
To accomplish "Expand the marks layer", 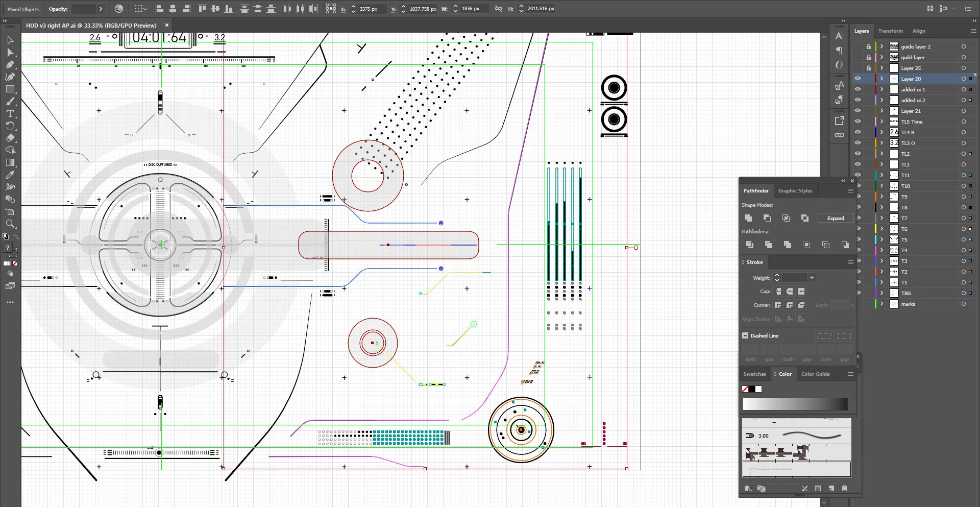I will [x=881, y=304].
